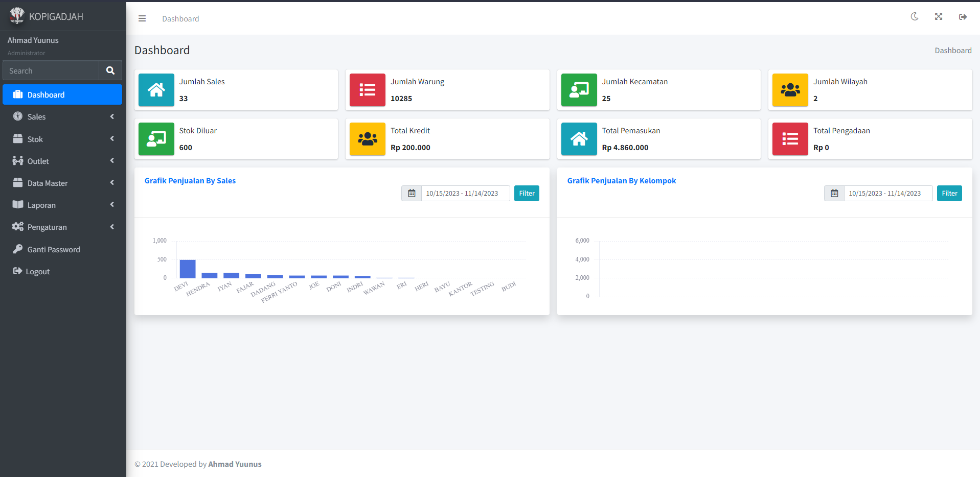Viewport: 980px width, 477px height.
Task: Toggle the sidebar with the hamburger icon
Action: 142,18
